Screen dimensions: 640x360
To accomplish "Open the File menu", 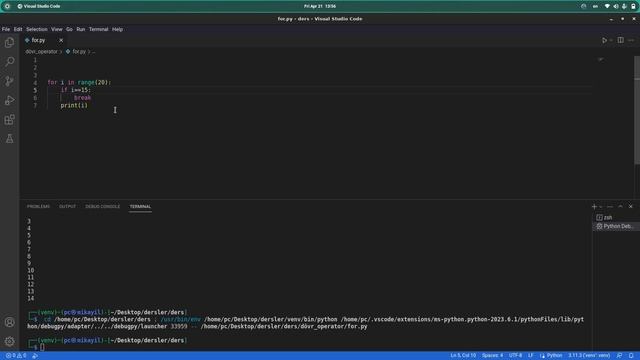I will (6, 29).
